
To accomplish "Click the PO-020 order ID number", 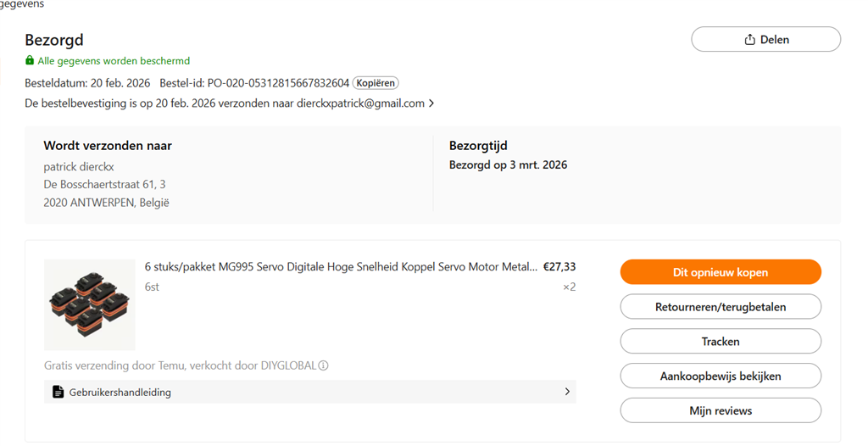I will pos(278,83).
